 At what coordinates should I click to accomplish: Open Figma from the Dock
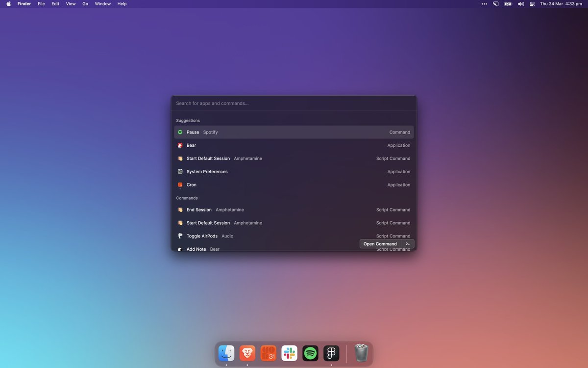tap(331, 353)
